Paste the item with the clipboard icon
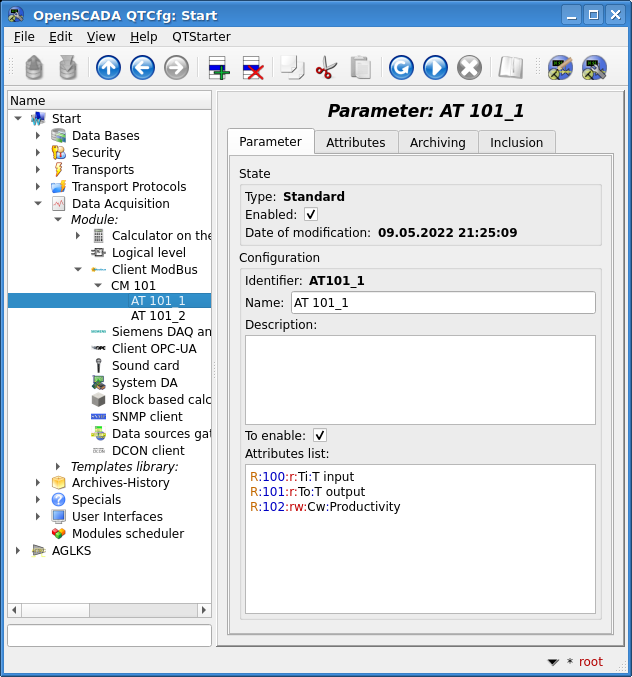The image size is (632, 677). 360,68
